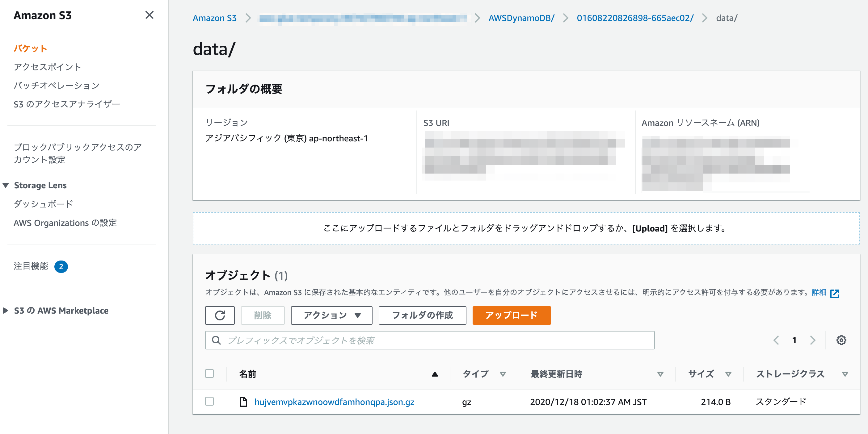868x434 pixels.
Task: Go to アクセスポイント in sidebar
Action: (x=48, y=67)
